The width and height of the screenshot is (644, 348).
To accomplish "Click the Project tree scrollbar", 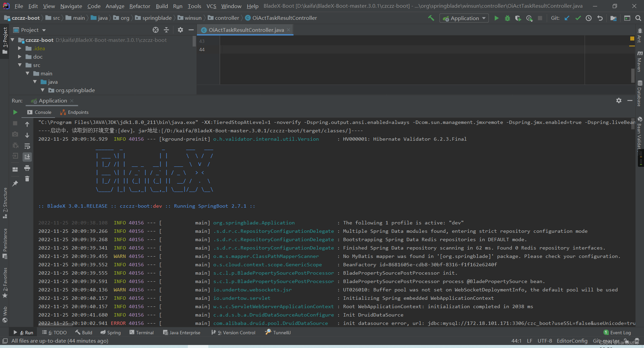I will pyautogui.click(x=194, y=41).
